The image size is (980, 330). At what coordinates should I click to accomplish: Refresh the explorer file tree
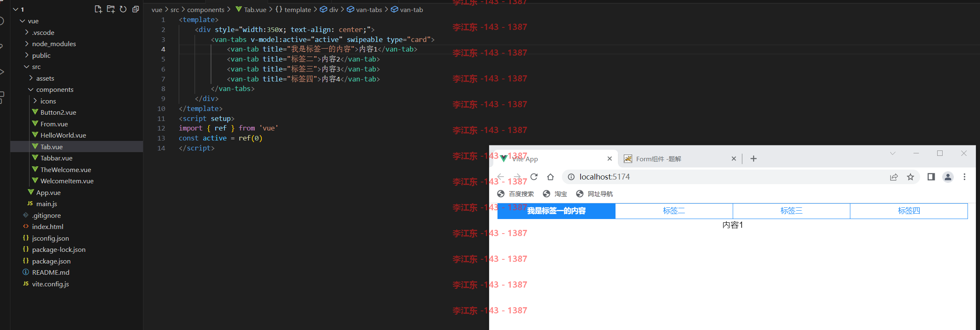pyautogui.click(x=123, y=9)
